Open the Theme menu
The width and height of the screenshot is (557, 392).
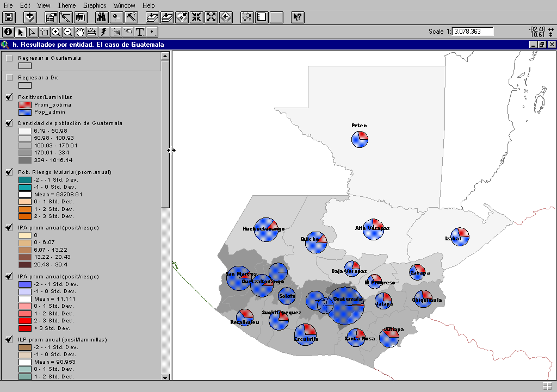(x=67, y=5)
